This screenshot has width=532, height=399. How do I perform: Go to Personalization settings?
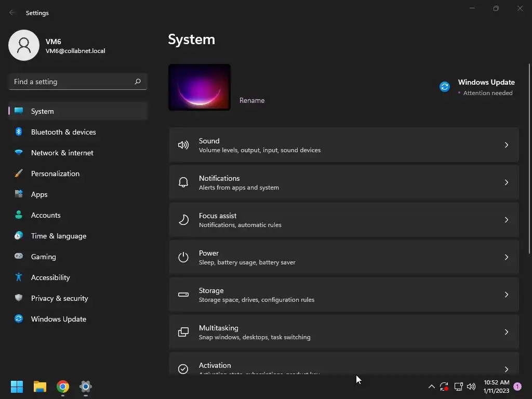78,174
